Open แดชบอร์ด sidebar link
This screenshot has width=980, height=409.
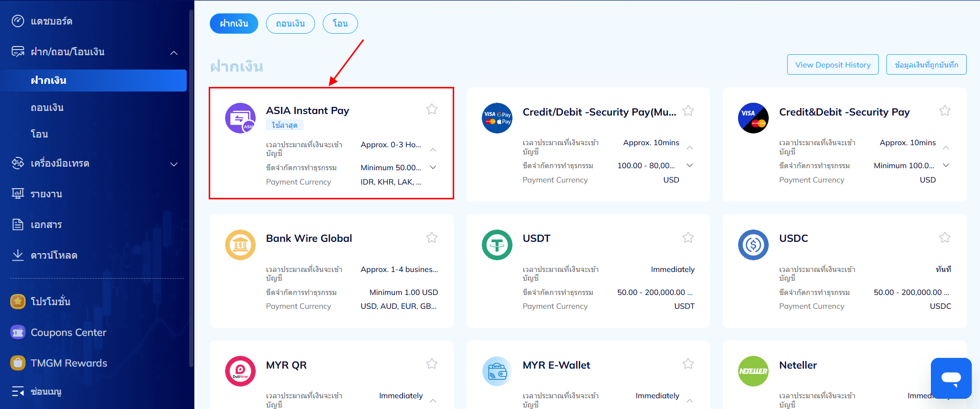coord(51,21)
